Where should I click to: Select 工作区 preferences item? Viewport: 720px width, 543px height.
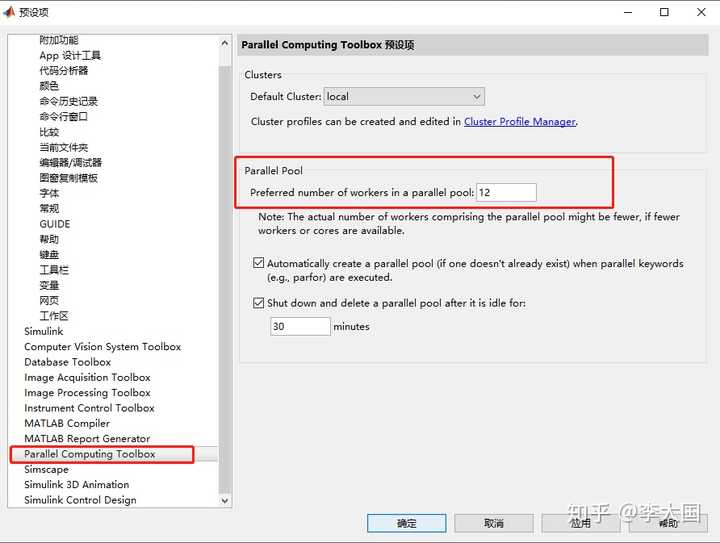click(x=54, y=316)
